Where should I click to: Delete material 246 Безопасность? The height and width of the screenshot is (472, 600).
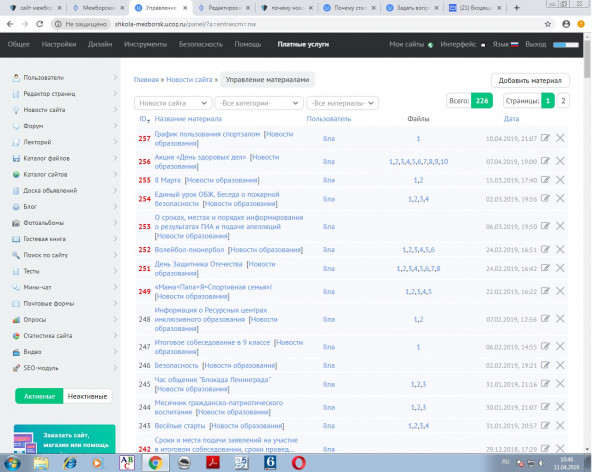(560, 365)
